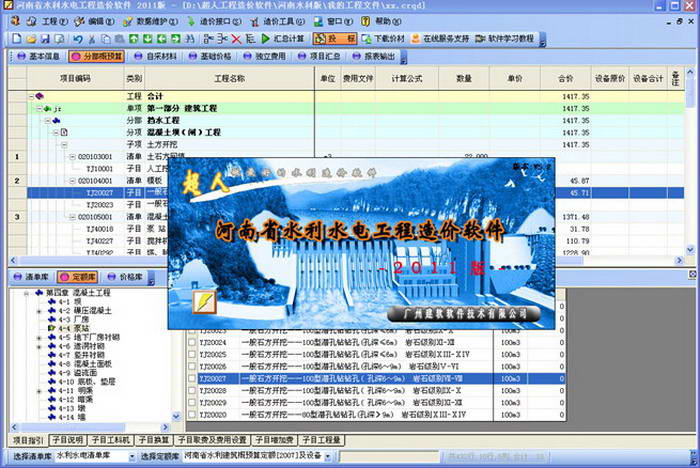The width and height of the screenshot is (700, 468).
Task: Switch to 项目汇总 tab
Action: (319, 56)
